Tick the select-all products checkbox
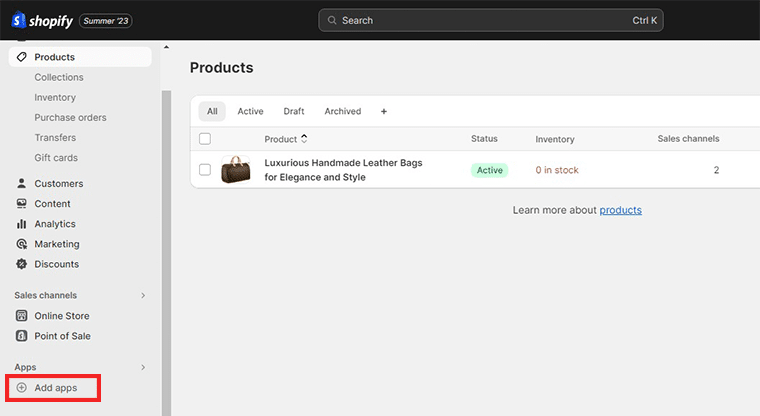 tap(205, 139)
